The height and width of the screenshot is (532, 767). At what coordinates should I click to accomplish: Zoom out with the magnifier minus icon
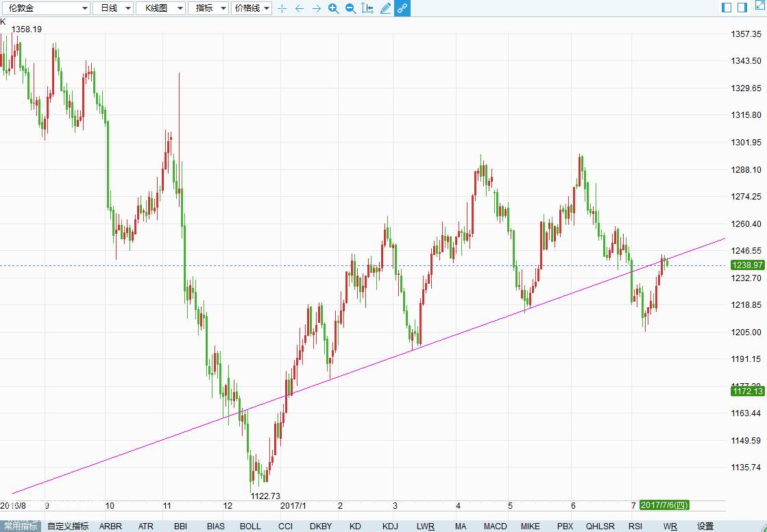pyautogui.click(x=350, y=8)
